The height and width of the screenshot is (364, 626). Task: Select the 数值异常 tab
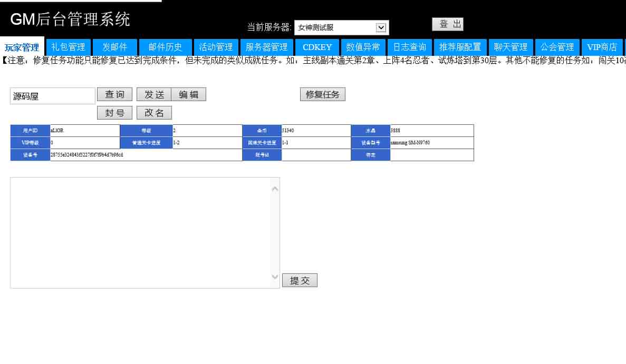click(x=364, y=47)
